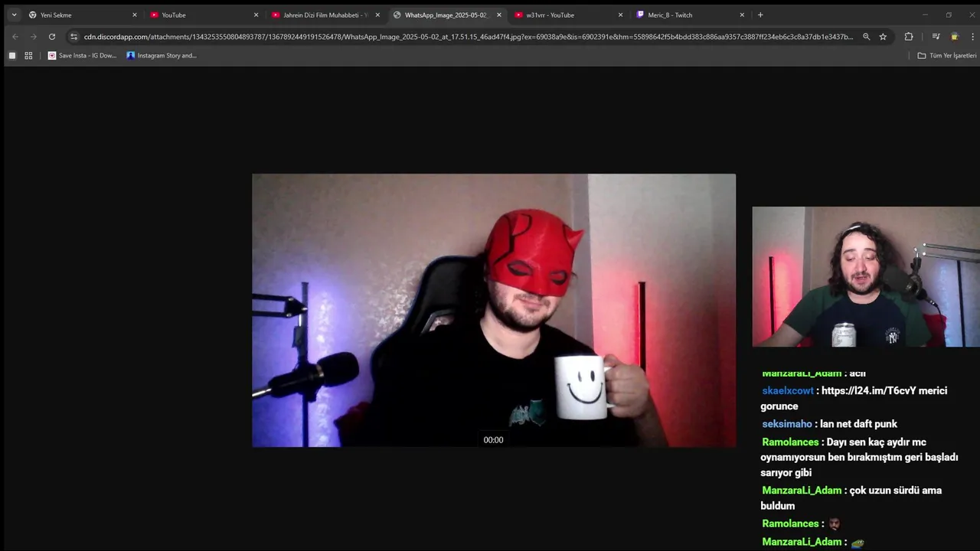Open the zoom magnifier in address bar

coord(866,36)
